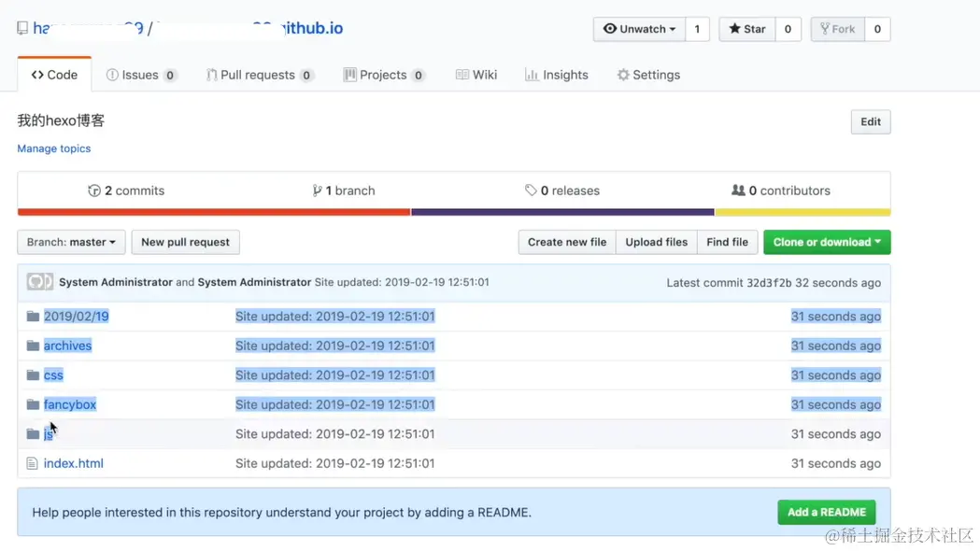This screenshot has width=980, height=551.
Task: Click header commit message Site updated
Action: tap(402, 282)
